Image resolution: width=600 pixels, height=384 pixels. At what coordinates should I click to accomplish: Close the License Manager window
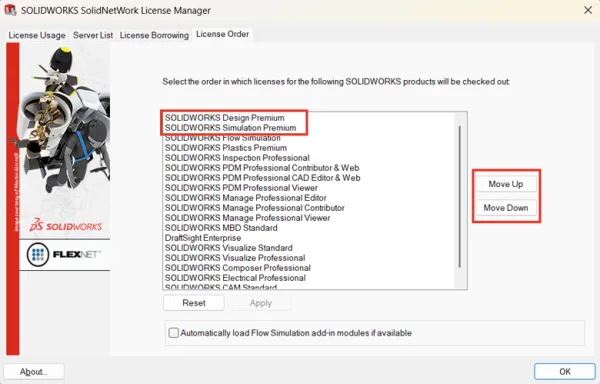click(588, 10)
